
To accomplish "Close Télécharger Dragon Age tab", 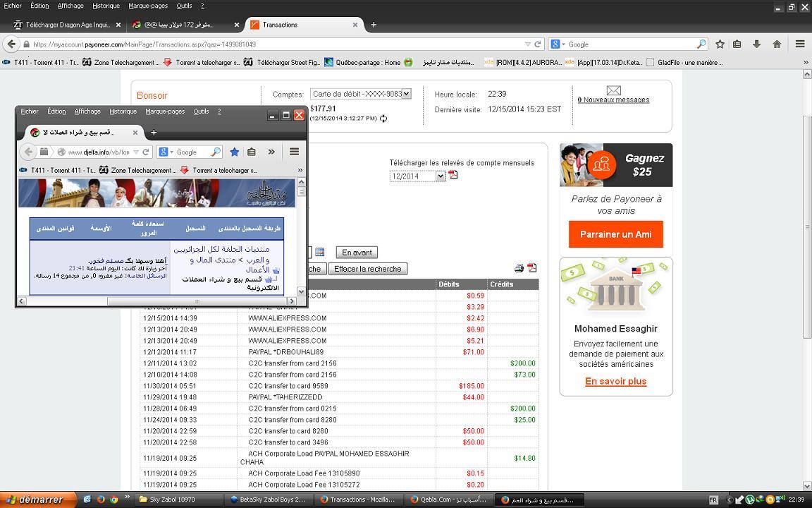I will click(x=118, y=25).
